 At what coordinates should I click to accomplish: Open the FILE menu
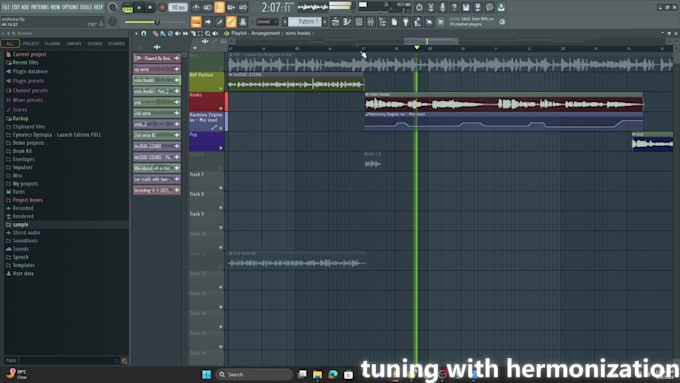point(6,7)
